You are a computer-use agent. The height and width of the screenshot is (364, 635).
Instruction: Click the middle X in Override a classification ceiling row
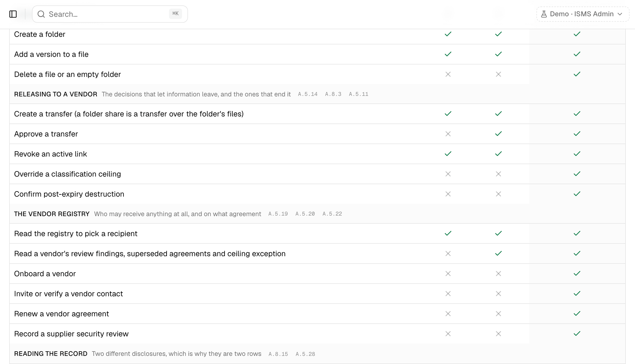coord(498,174)
